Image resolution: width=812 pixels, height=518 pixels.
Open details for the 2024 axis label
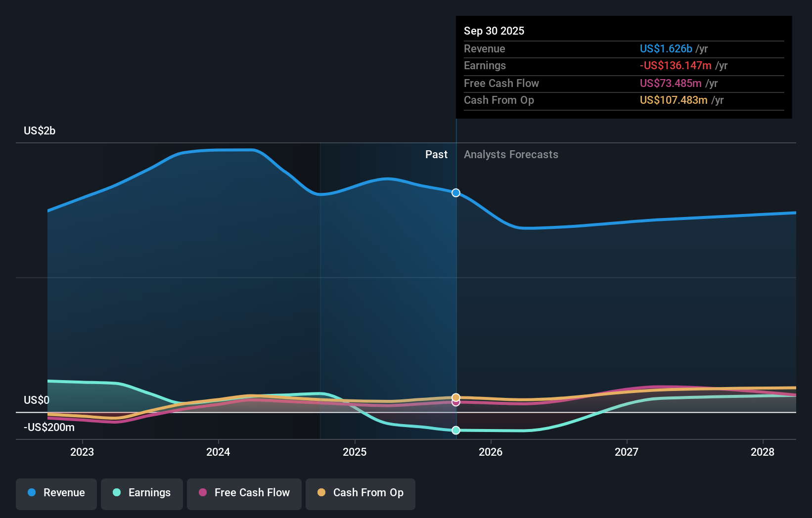pos(218,452)
